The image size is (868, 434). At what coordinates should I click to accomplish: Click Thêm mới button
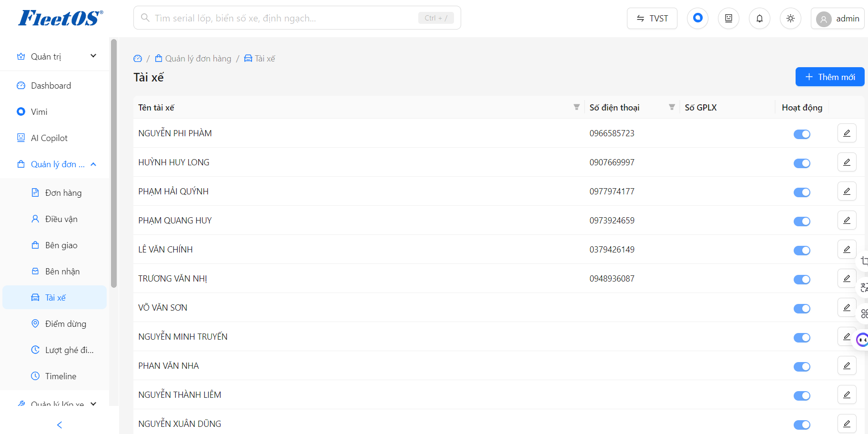click(829, 77)
